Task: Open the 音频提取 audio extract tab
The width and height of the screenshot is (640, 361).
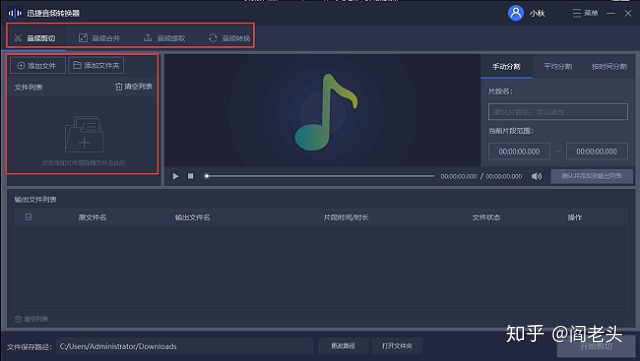Action: (x=164, y=38)
